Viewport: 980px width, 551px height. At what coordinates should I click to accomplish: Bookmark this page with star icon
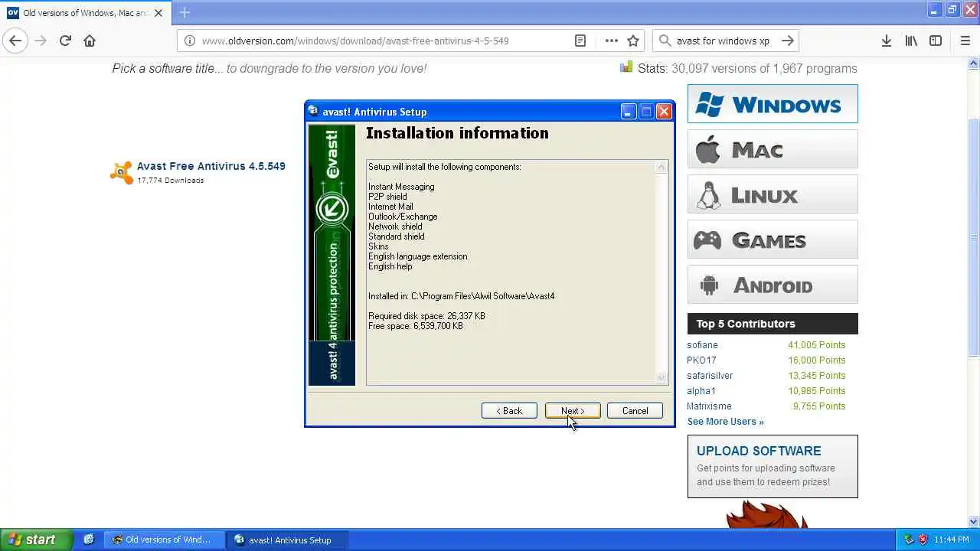pyautogui.click(x=633, y=41)
